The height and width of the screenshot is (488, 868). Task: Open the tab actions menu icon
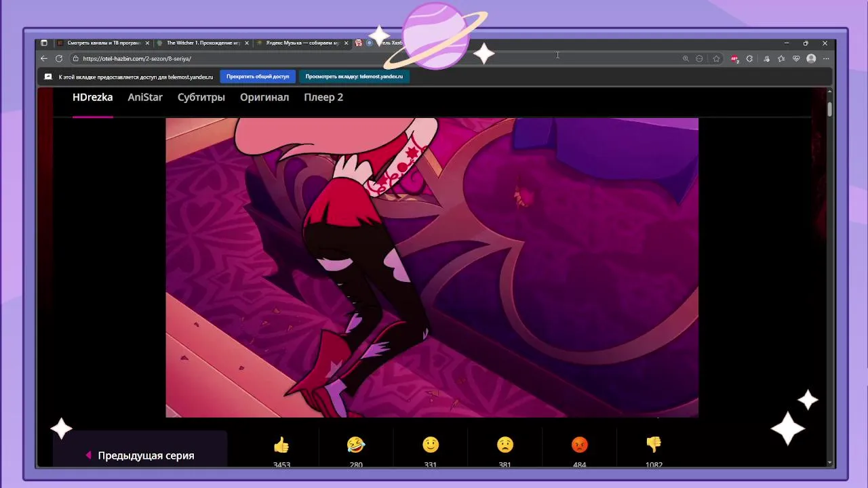pyautogui.click(x=44, y=43)
